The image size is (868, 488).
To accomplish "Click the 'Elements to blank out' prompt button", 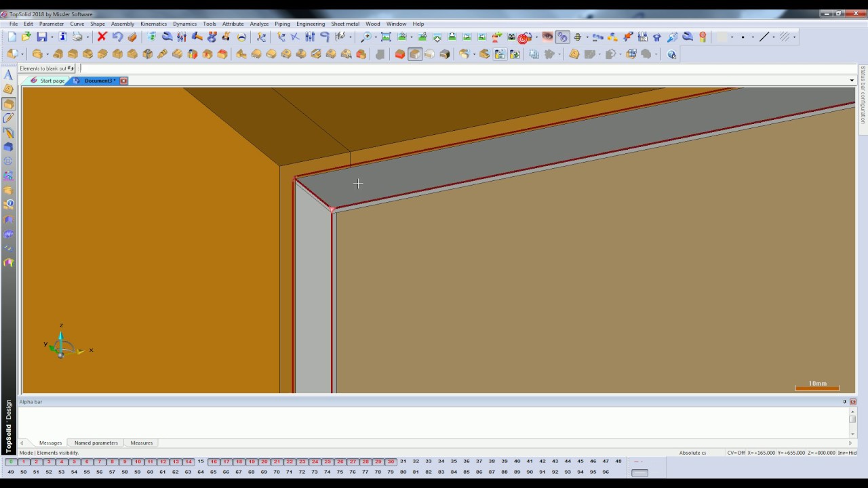I will [x=47, y=68].
